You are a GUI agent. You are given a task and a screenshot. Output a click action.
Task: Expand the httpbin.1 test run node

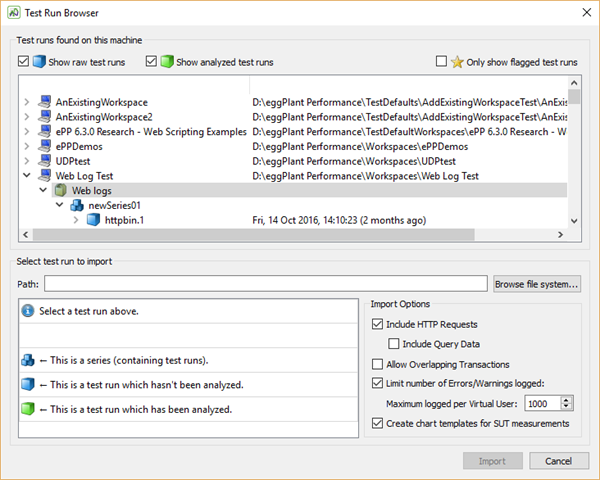[76, 220]
